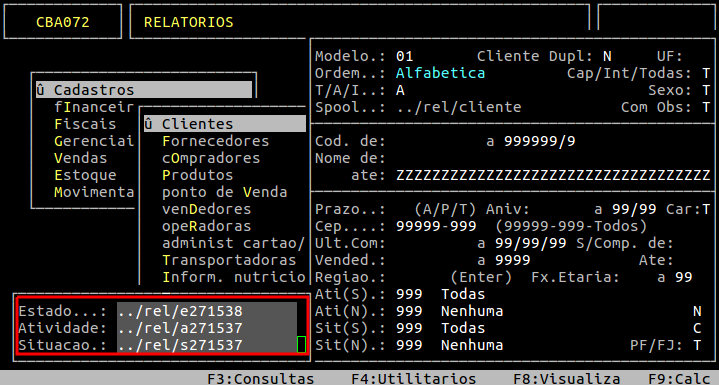Click the Modelo value 01
Viewport: 719px width, 385px height.
tap(404, 56)
